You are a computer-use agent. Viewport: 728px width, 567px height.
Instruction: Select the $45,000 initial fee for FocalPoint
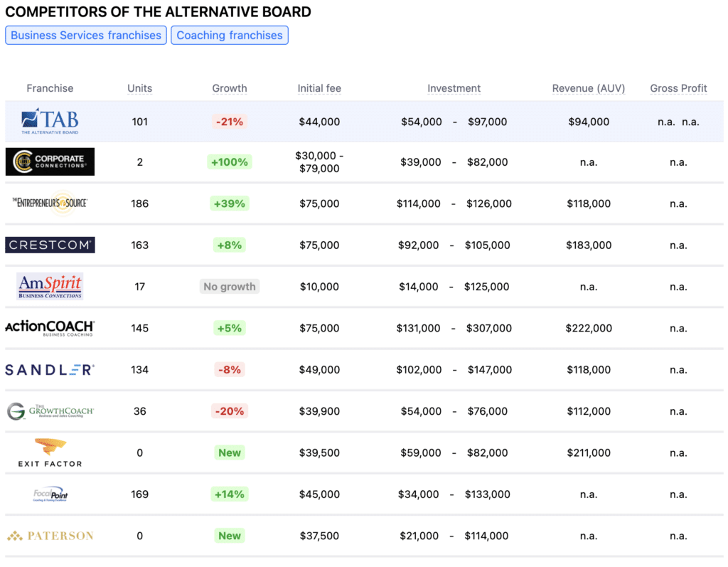319,494
